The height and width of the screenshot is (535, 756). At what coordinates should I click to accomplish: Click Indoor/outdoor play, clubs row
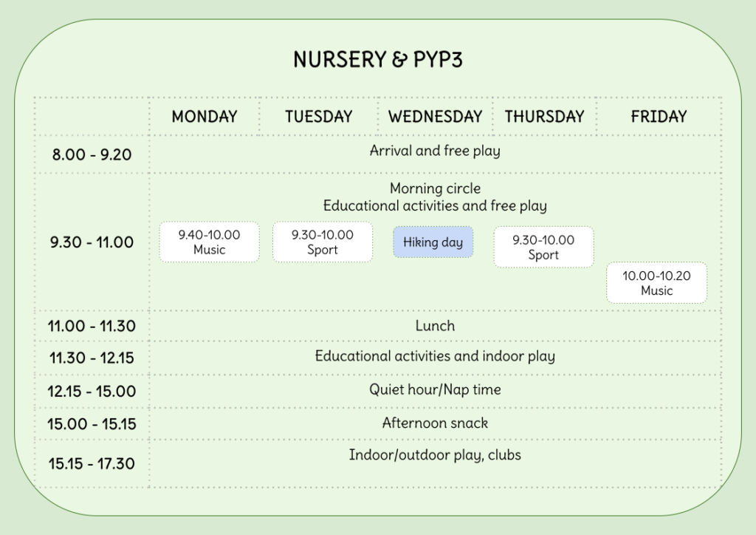(435, 455)
